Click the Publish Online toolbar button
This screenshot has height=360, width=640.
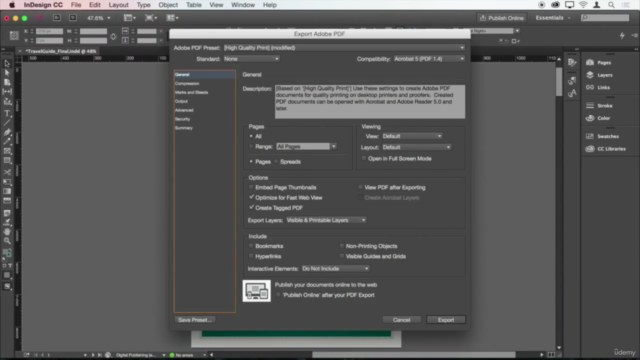[x=502, y=18]
